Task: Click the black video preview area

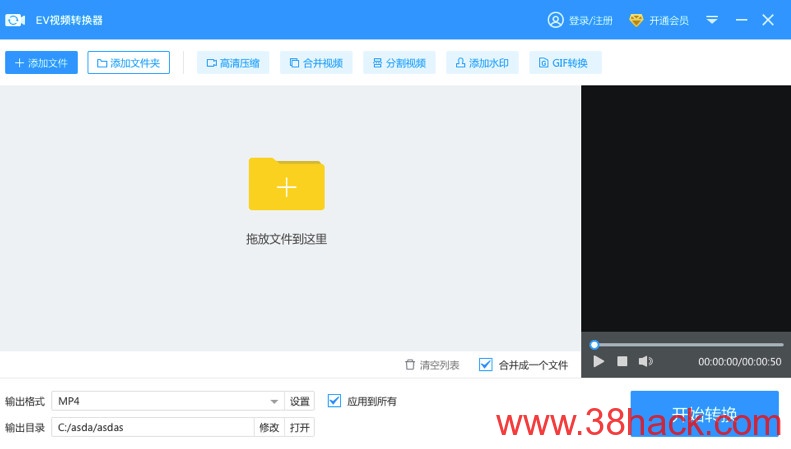Action: (x=686, y=208)
